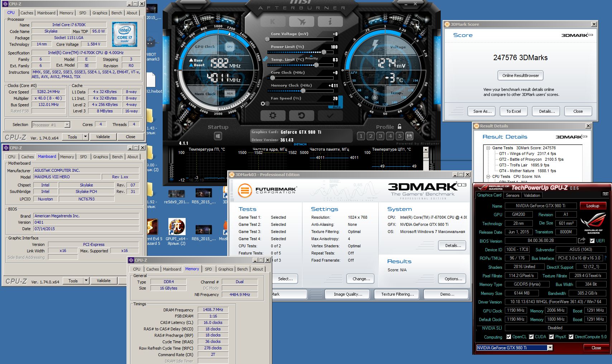
Task: Select the GT4 - Mother Nature row
Action: pyautogui.click(x=527, y=171)
